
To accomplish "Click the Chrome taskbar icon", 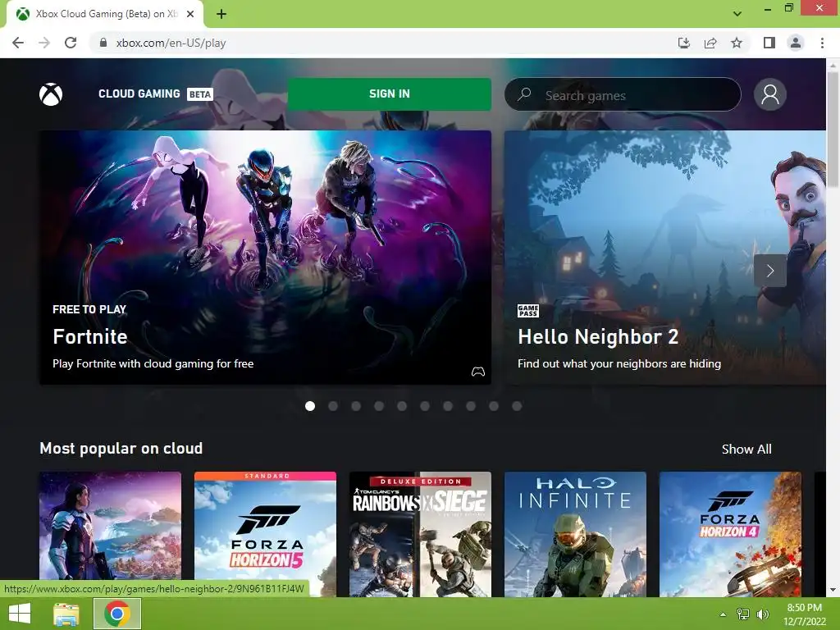I will point(117,614).
